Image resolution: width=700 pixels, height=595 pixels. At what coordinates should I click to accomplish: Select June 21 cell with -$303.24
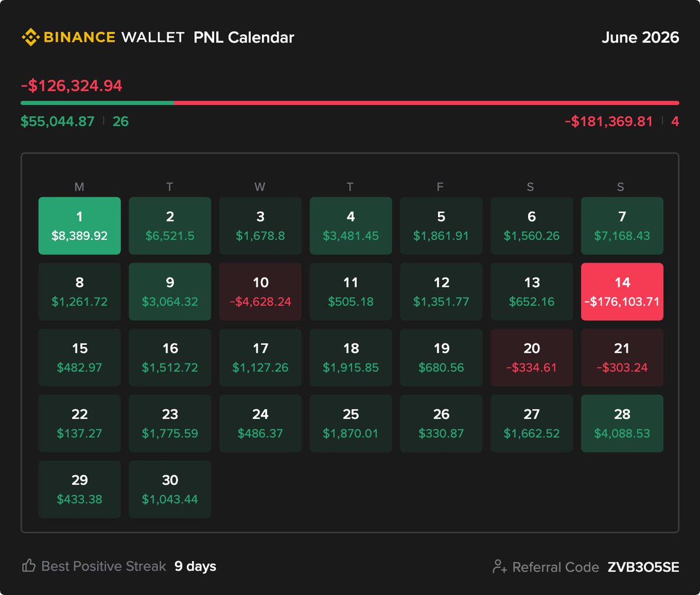click(x=622, y=358)
